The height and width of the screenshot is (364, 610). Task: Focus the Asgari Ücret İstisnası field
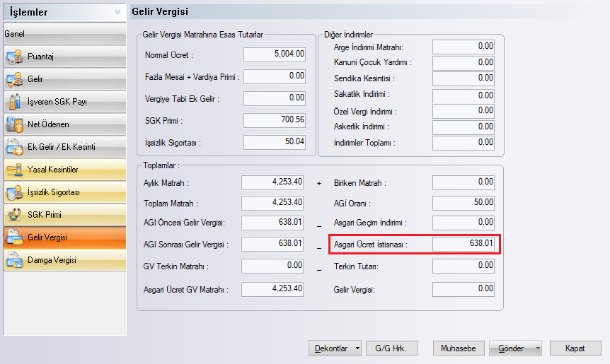pyautogui.click(x=464, y=245)
